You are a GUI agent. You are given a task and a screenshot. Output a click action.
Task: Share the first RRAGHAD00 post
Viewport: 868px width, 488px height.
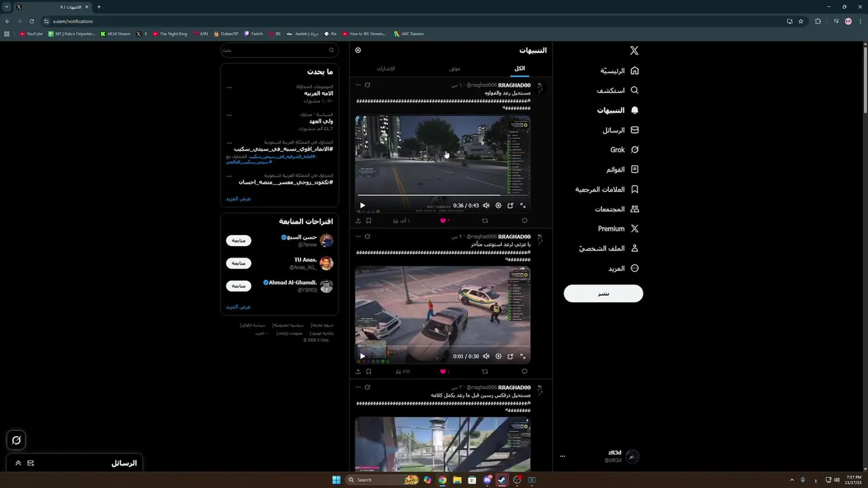point(358,220)
